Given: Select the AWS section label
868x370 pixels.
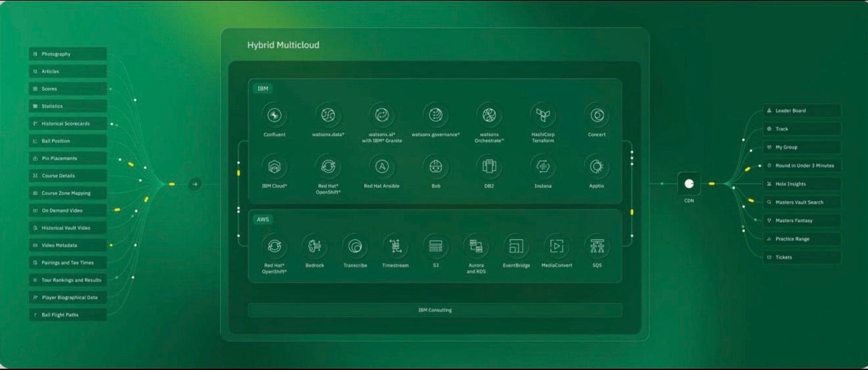Looking at the screenshot, I should (263, 220).
